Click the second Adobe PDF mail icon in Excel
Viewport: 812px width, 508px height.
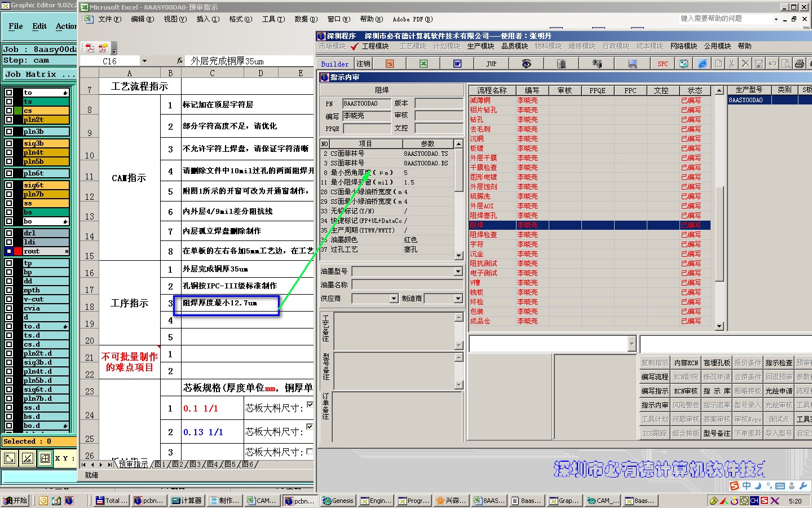tap(103, 48)
